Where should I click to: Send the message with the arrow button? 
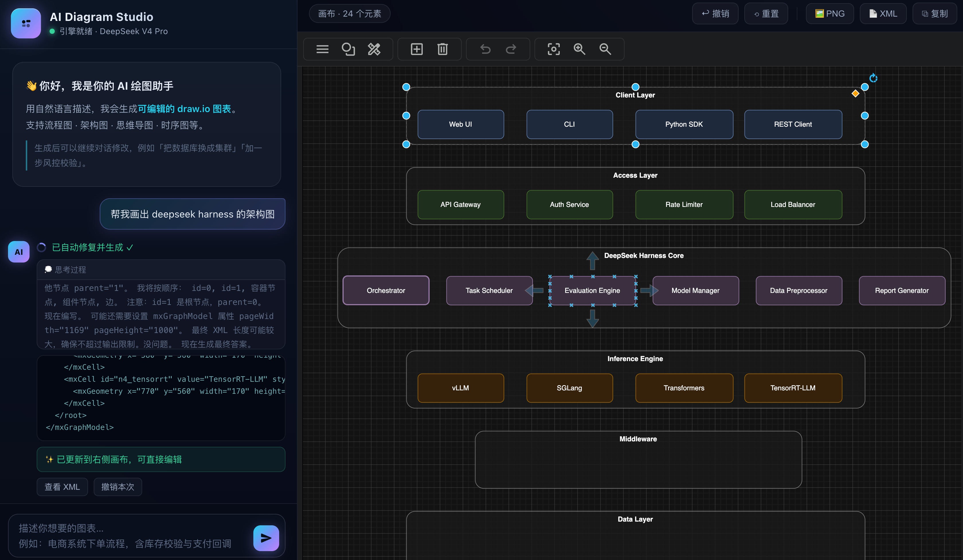pyautogui.click(x=266, y=538)
